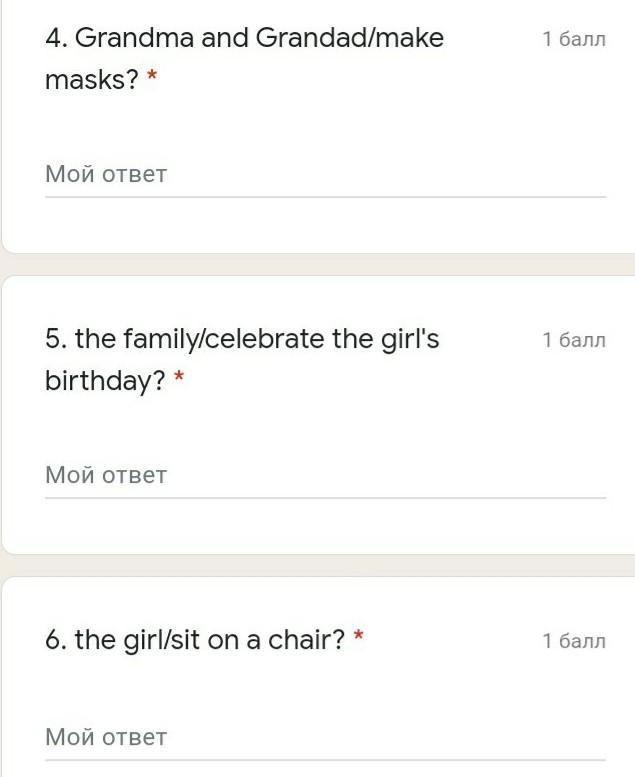This screenshot has height=777, width=635.
Task: Click the 'Grandma and Grandad/make' question title
Action: 244,39
